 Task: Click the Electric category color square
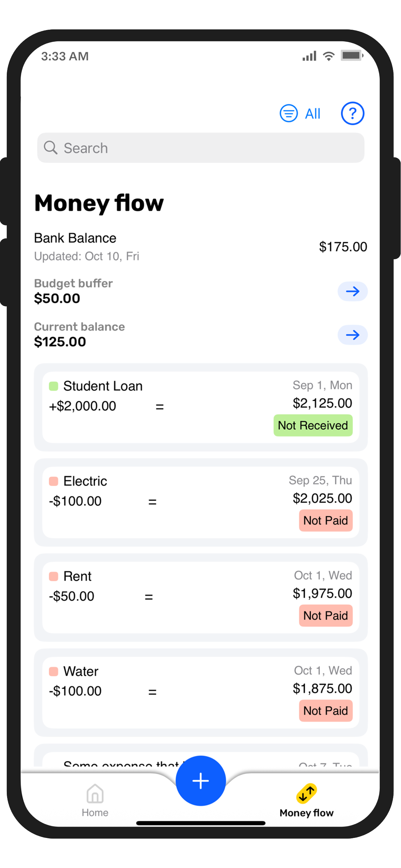(x=54, y=481)
